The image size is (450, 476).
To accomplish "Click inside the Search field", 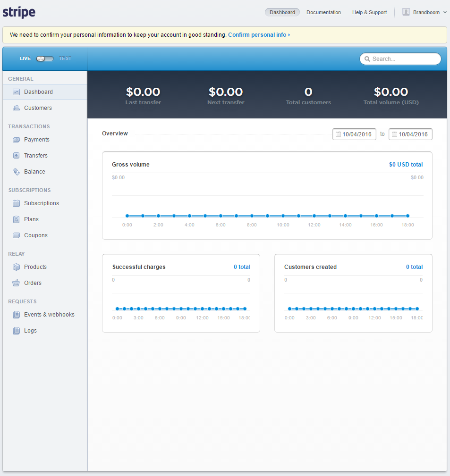I will click(x=400, y=58).
